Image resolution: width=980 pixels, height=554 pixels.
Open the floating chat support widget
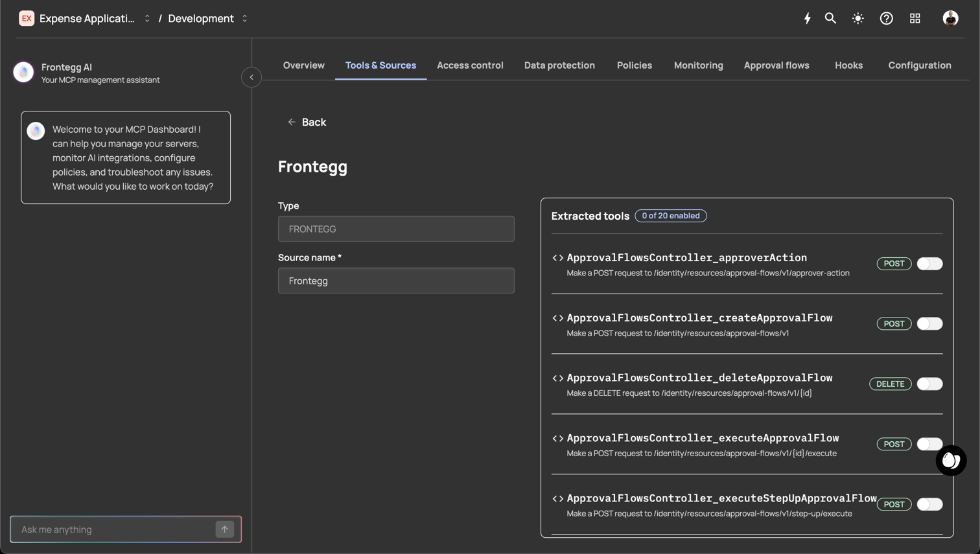tap(950, 461)
